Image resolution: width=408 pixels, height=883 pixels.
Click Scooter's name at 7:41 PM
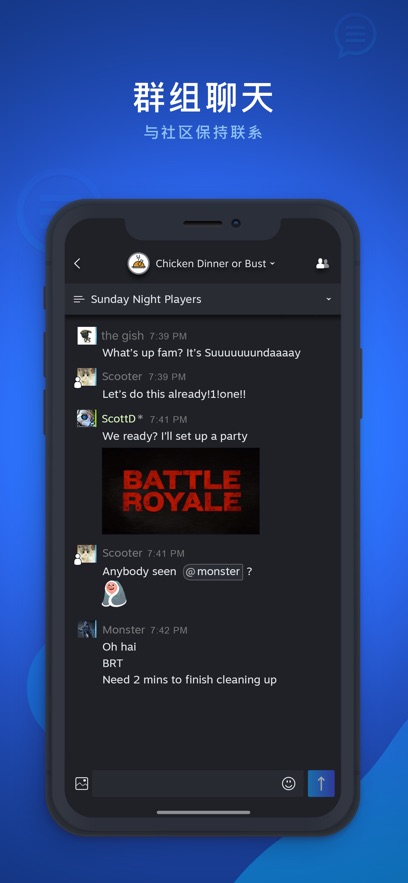[122, 553]
